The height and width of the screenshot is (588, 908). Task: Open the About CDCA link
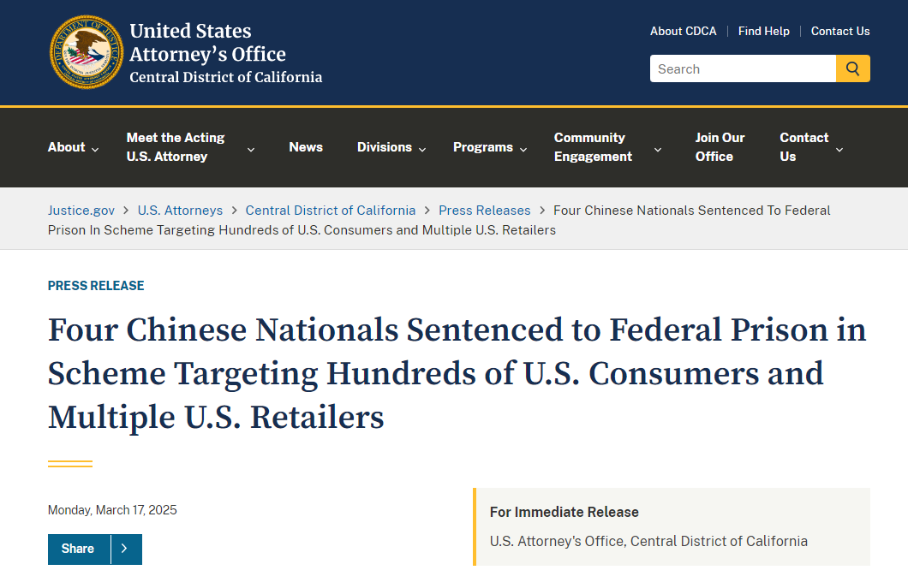pos(683,32)
